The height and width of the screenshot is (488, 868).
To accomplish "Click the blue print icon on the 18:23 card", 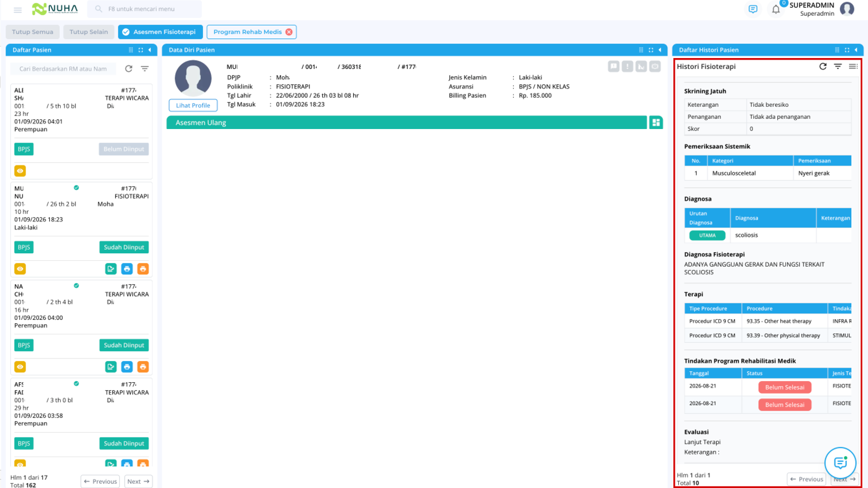I will pyautogui.click(x=127, y=269).
